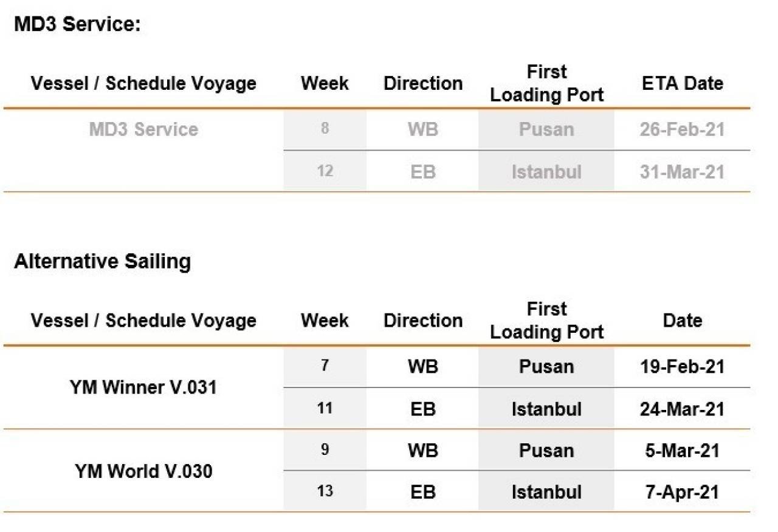Select week 13 cell for YM World
Screen dimensions: 778x532
point(325,491)
